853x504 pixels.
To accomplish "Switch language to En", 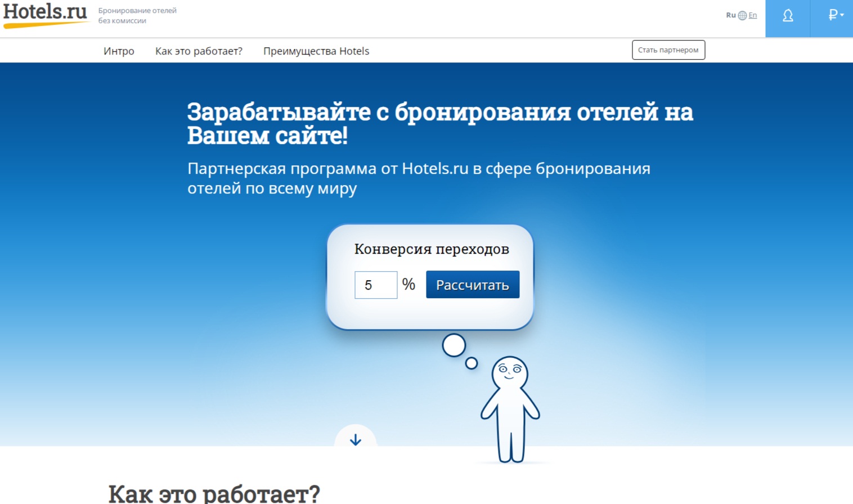I will point(753,15).
